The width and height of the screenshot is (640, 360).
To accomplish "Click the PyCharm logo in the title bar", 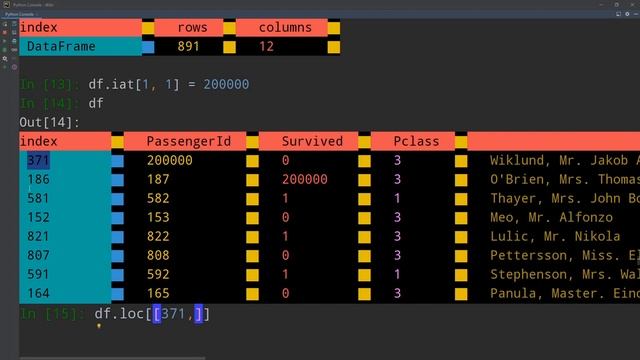I will (x=6, y=4).
